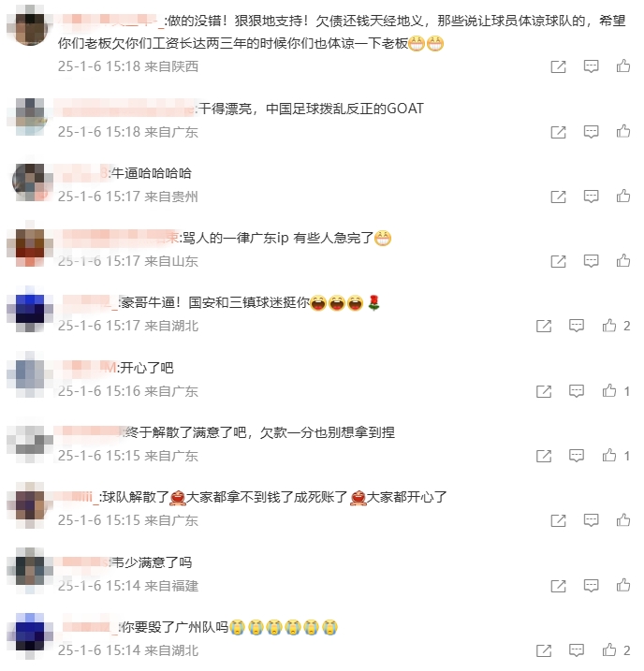Reply to the 开心了吧 comment

tap(577, 391)
